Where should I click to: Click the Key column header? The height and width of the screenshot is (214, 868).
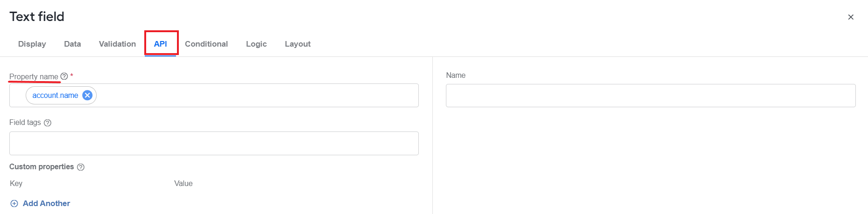coord(16,183)
